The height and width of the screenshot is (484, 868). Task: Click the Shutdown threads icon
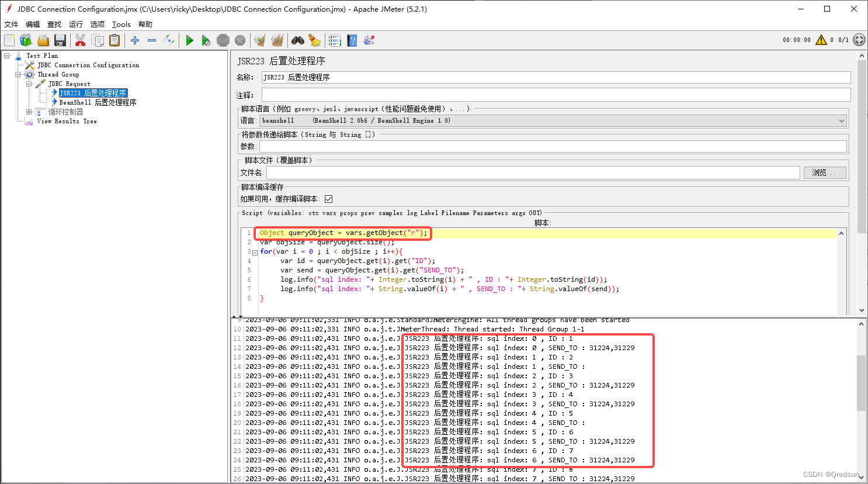point(240,40)
